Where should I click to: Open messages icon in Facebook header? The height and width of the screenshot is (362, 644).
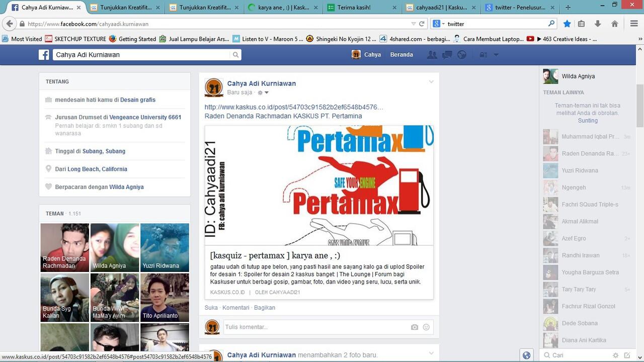[x=447, y=55]
